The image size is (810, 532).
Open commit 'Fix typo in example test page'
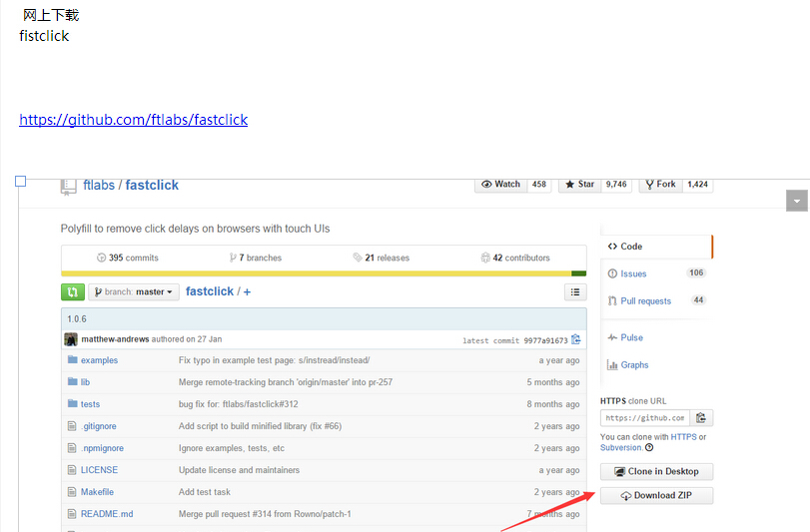click(x=274, y=360)
